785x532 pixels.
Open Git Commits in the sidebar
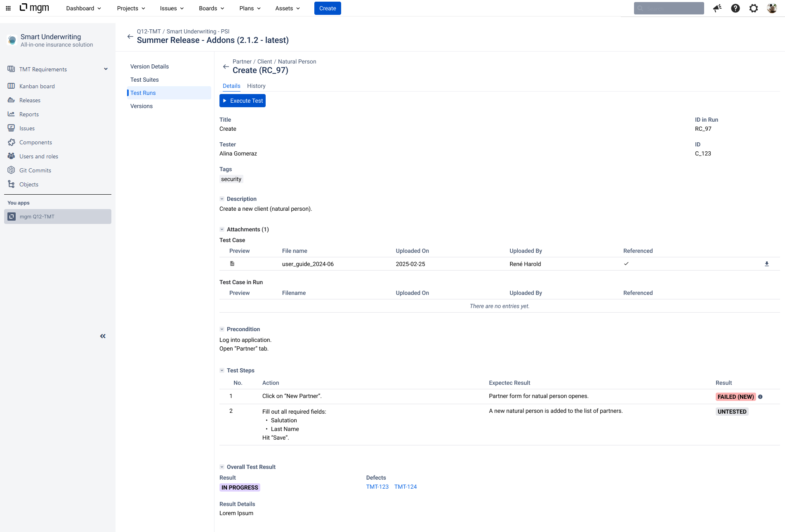coord(35,170)
